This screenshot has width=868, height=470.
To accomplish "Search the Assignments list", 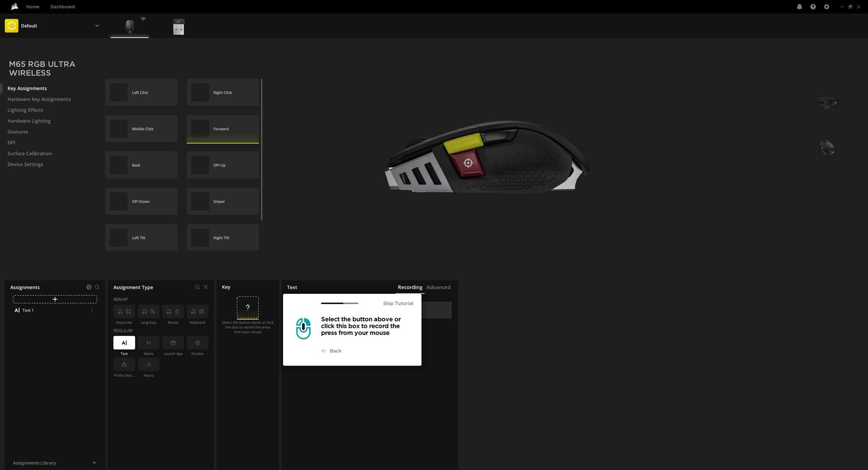I will click(97, 287).
